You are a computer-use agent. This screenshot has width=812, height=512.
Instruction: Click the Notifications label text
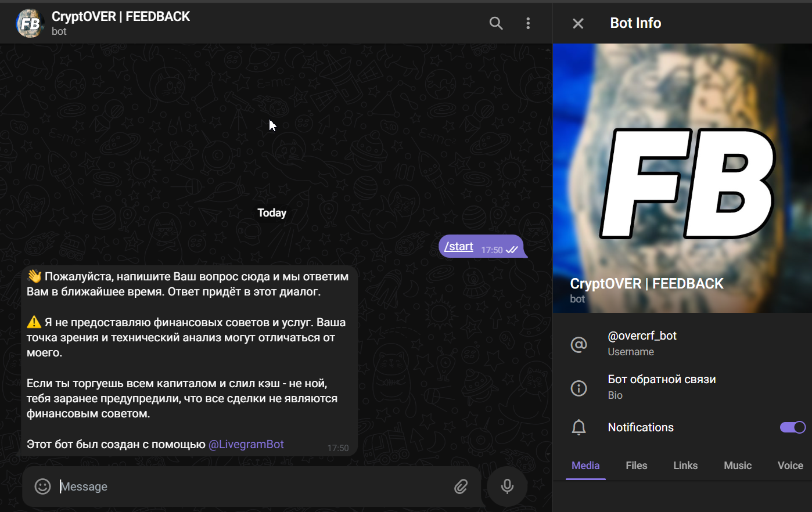(x=641, y=427)
